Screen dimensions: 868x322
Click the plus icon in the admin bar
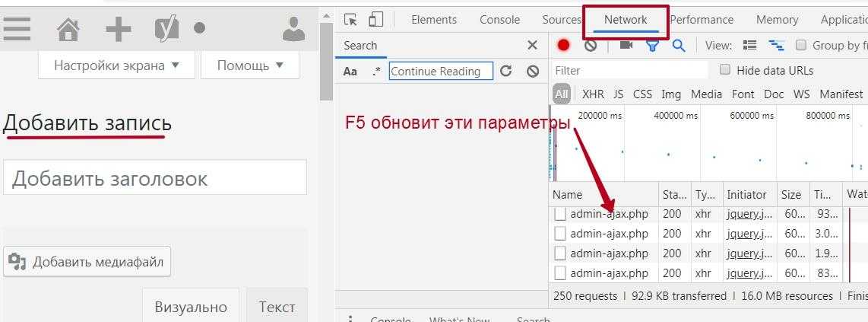[x=118, y=29]
